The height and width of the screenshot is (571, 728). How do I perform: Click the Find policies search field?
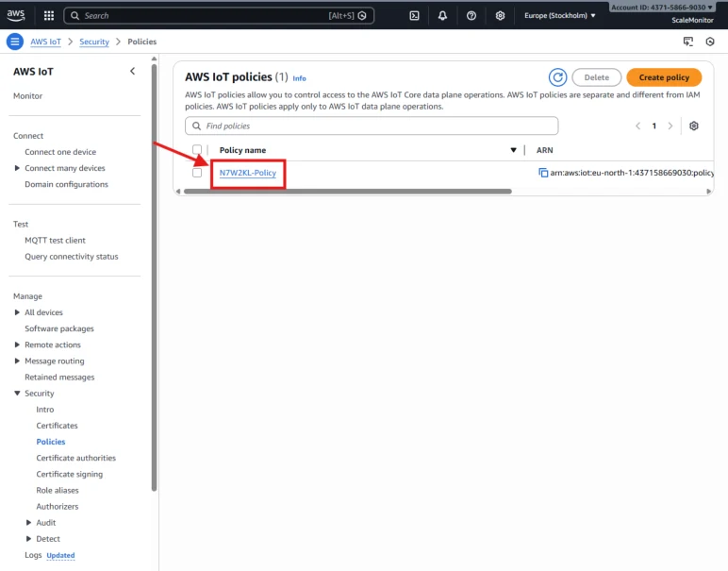click(372, 126)
